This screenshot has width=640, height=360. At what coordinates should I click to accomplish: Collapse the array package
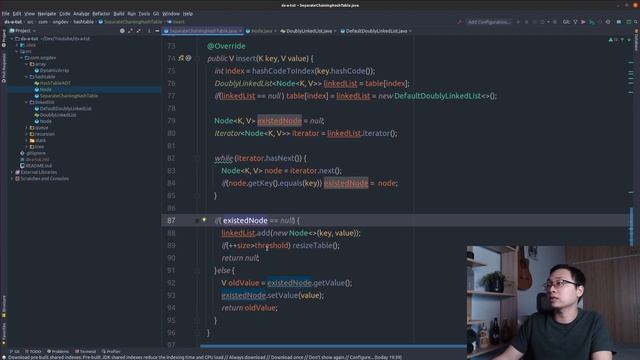[27, 64]
